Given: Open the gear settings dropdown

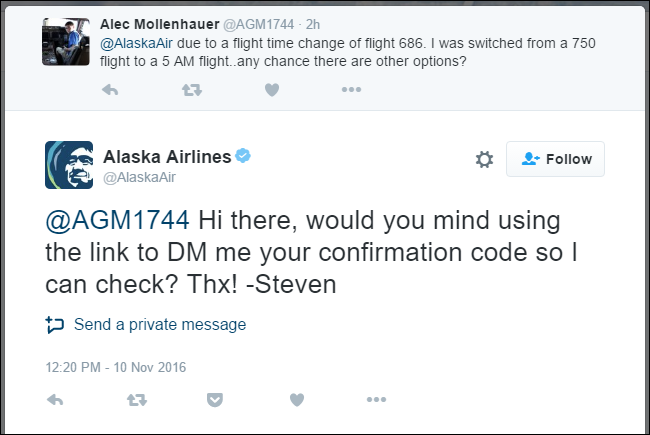Looking at the screenshot, I should [484, 159].
